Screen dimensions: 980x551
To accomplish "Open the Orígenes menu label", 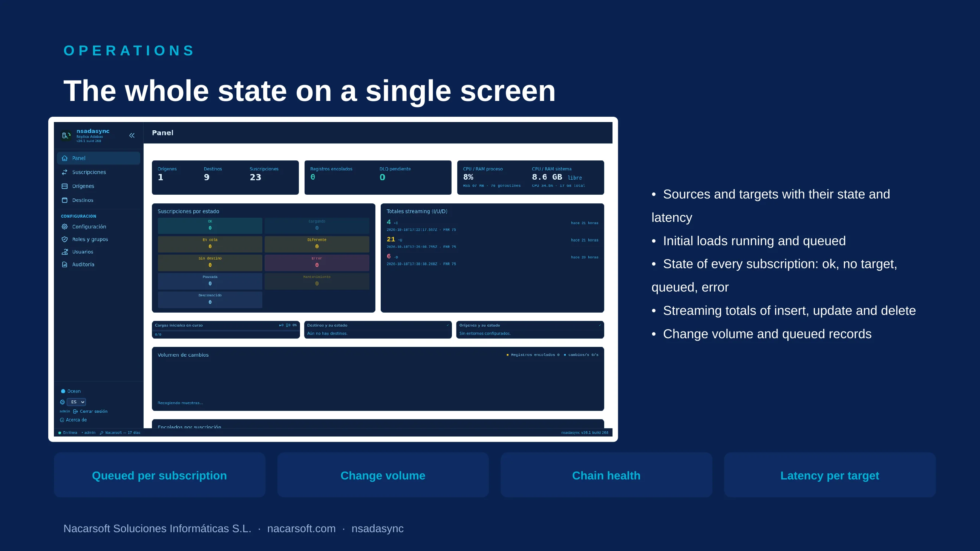I will pyautogui.click(x=83, y=186).
